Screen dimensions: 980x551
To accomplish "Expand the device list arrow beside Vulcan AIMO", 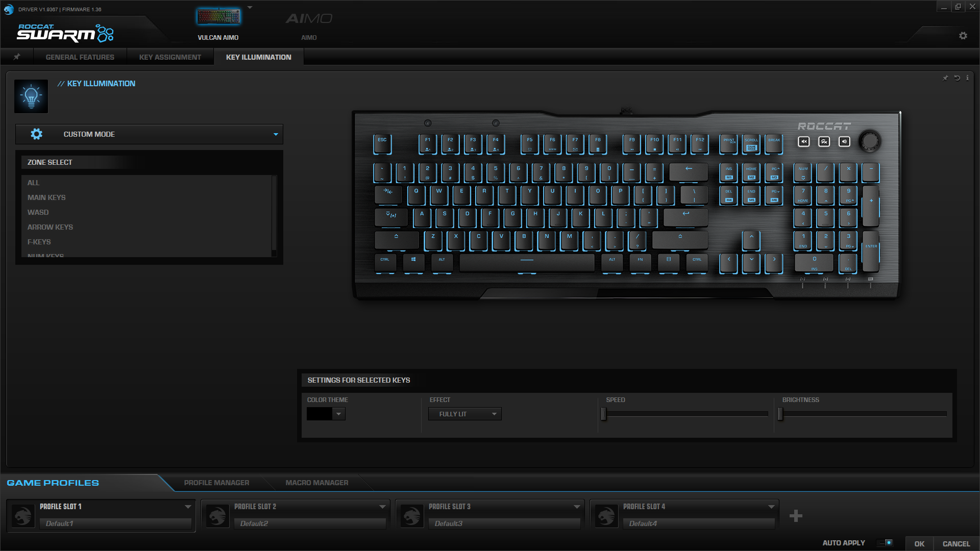I will [x=250, y=8].
